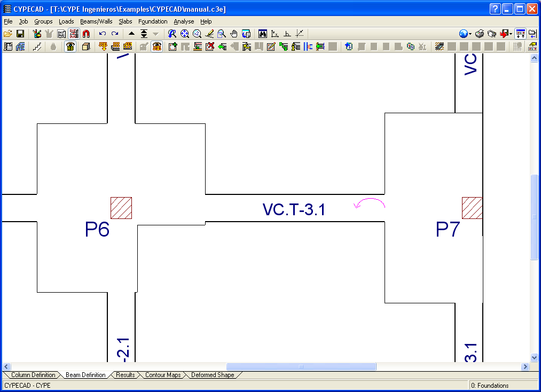Click the DXF/DWG template import icon
The height and width of the screenshot is (392, 541).
(61, 34)
